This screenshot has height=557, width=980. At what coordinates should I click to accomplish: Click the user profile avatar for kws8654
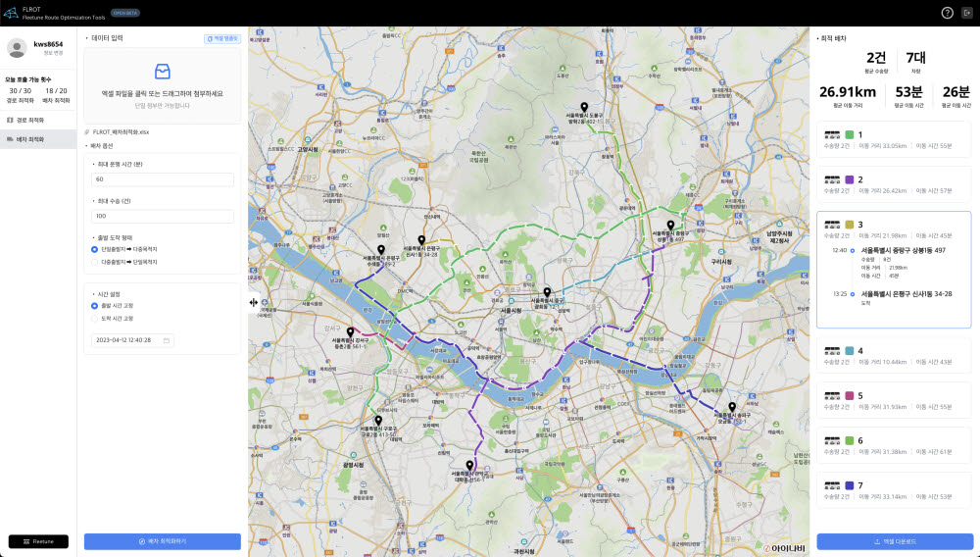[17, 48]
